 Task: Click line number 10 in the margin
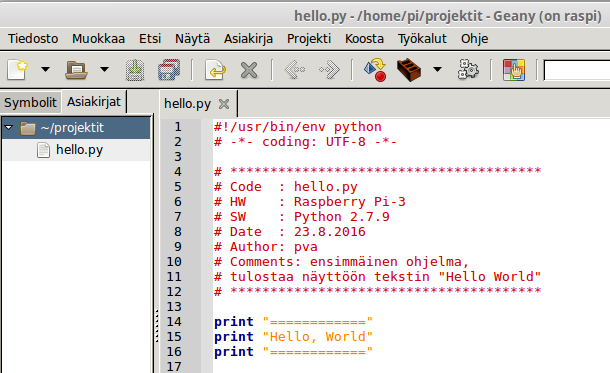coord(174,262)
